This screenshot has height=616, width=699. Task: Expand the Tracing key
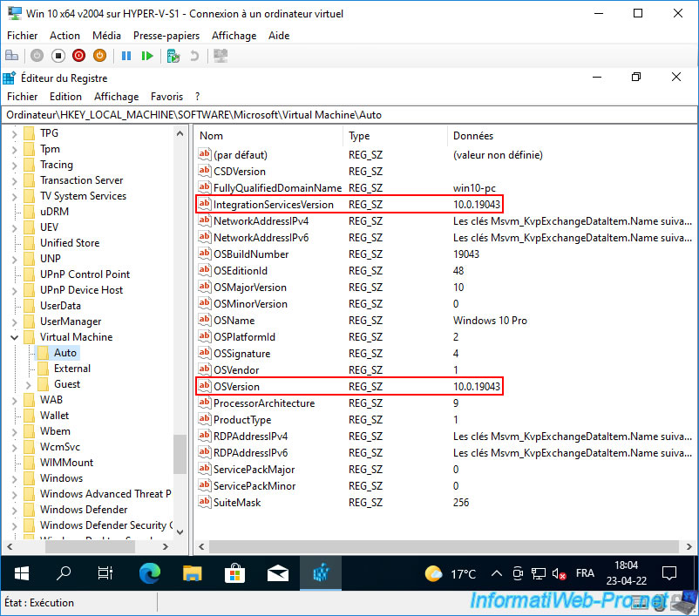[x=14, y=165]
